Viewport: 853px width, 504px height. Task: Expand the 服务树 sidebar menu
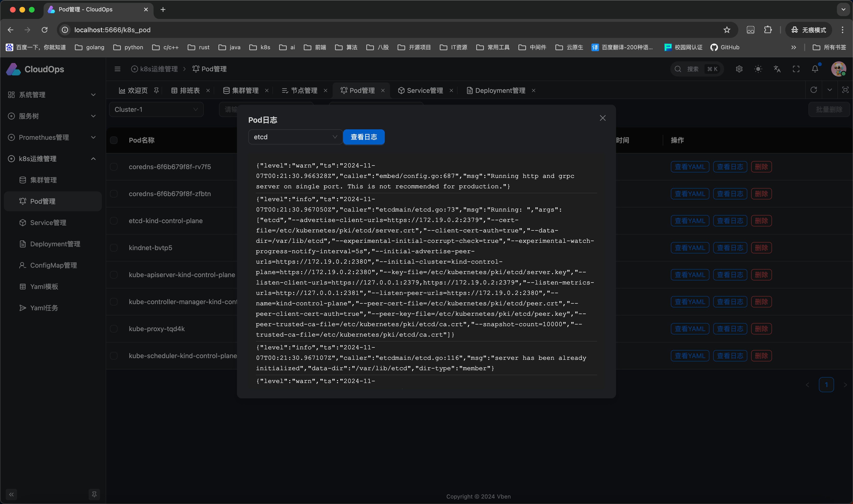click(53, 116)
